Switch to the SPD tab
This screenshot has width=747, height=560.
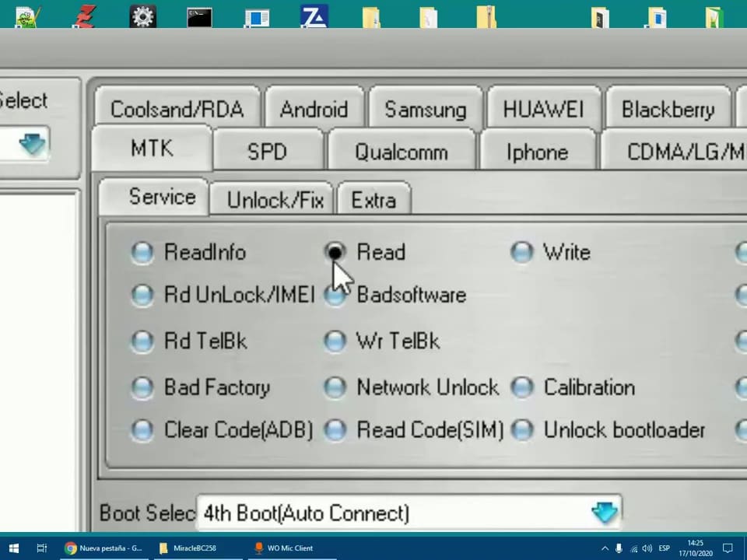point(267,152)
